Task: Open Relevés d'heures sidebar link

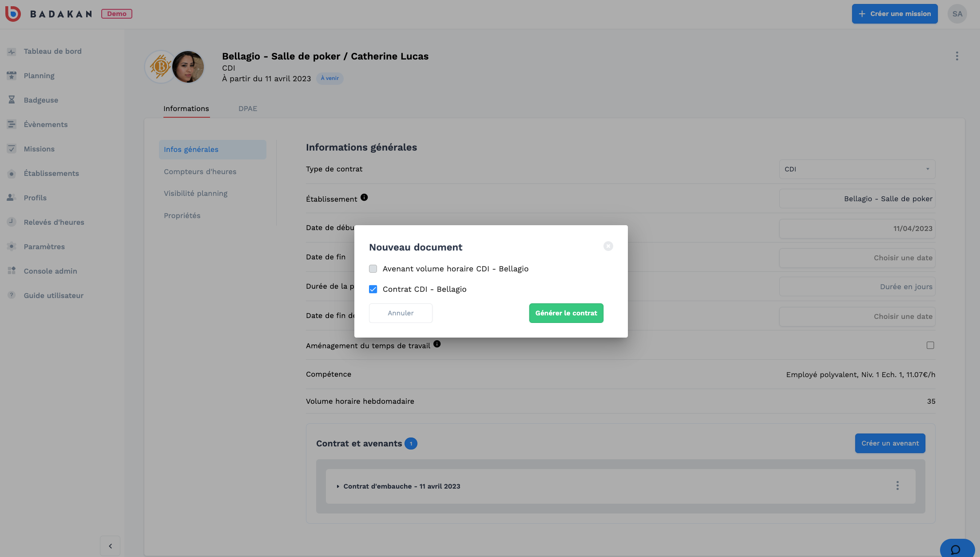Action: (54, 223)
